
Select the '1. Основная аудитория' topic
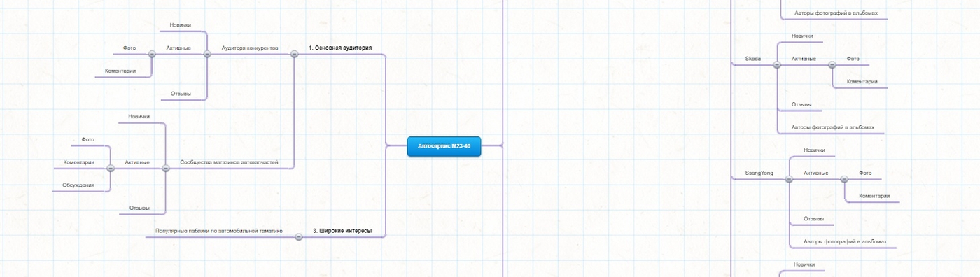coord(340,48)
